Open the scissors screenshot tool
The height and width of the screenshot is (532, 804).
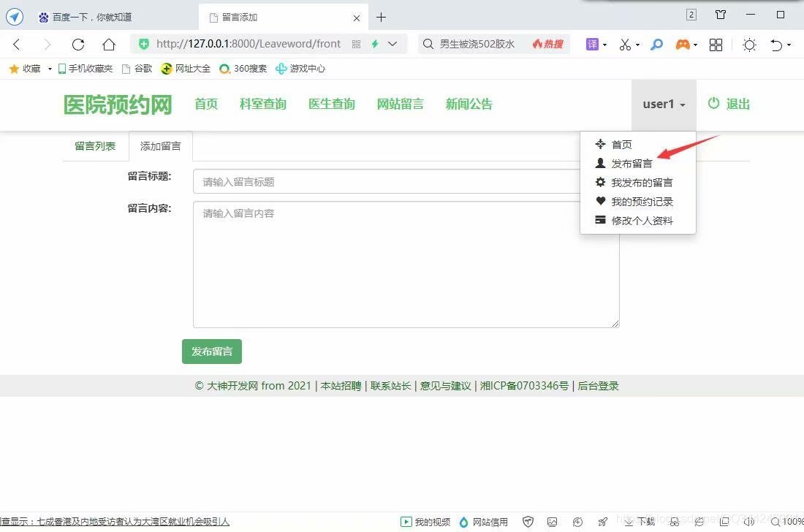(x=624, y=45)
